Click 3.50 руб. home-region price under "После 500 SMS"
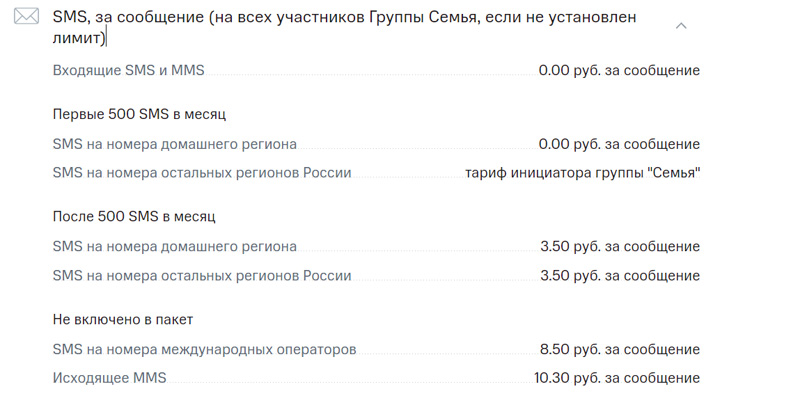 619,246
